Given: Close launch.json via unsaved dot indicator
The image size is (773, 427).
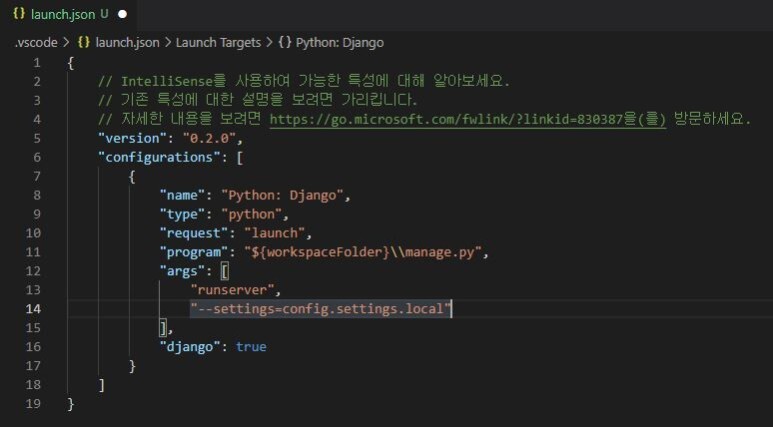Looking at the screenshot, I should pyautogui.click(x=122, y=14).
